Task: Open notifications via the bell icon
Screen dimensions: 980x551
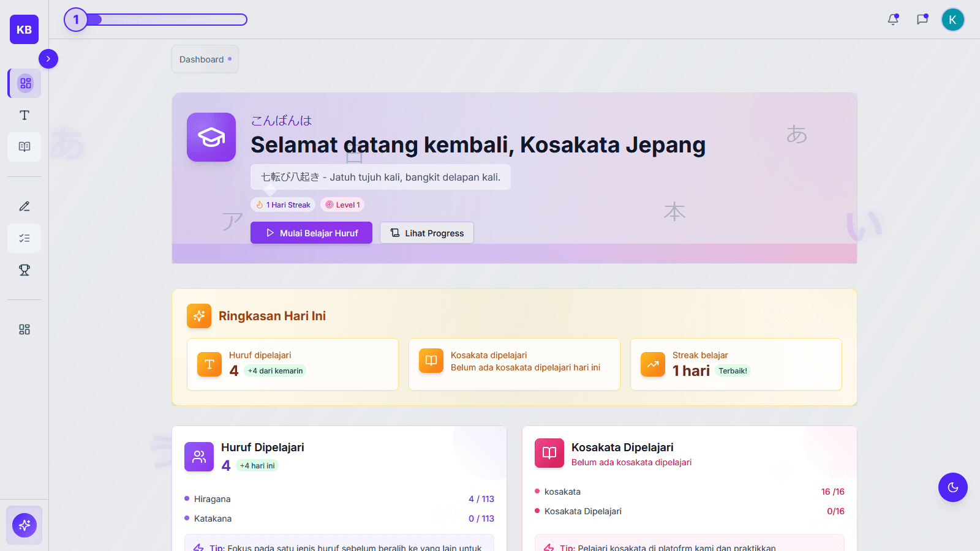Action: 893,19
